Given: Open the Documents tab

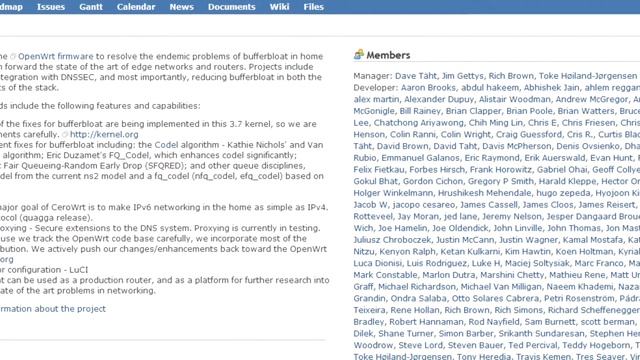Looking at the screenshot, I should point(231,7).
